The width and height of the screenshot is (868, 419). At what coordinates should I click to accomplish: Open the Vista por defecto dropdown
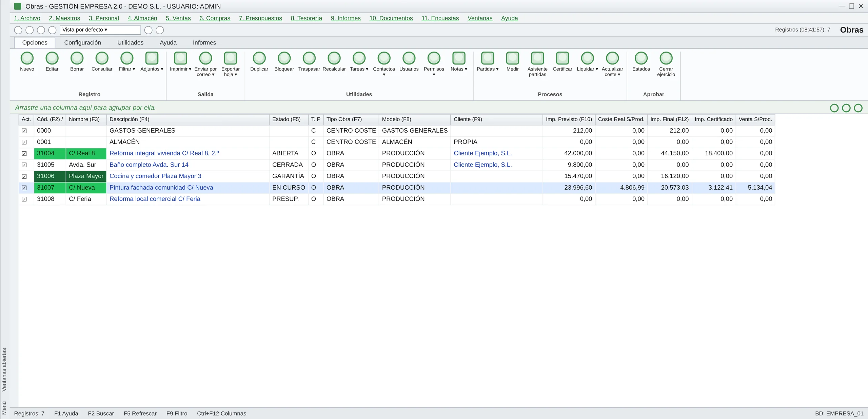tap(100, 30)
